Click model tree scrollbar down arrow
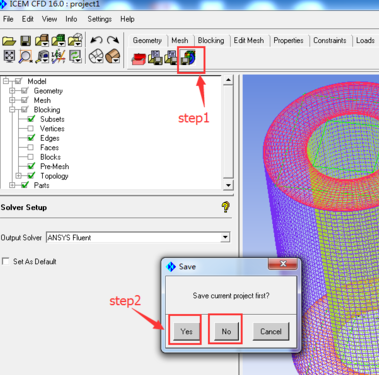Viewport: 379px width, 375px height. pos(228,185)
